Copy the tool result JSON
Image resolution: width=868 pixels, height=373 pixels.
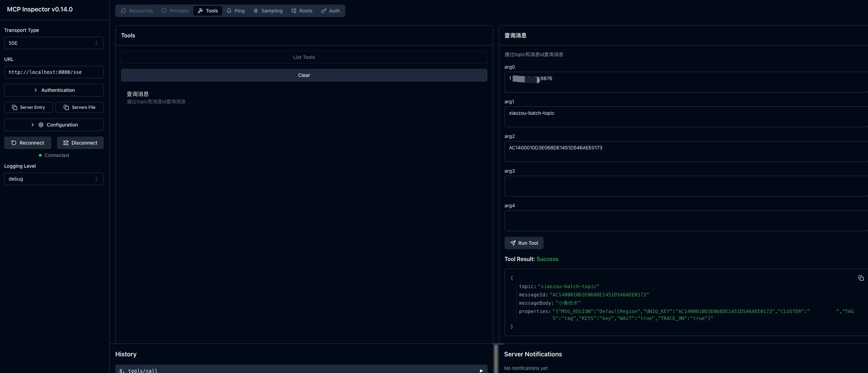tap(861, 278)
